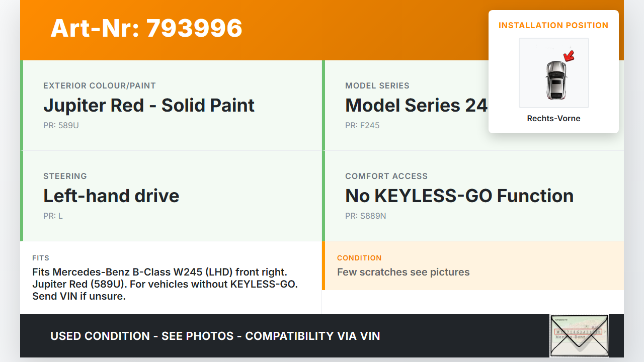Click the PR: 589U paint code
Image resolution: width=644 pixels, height=362 pixels.
(x=61, y=126)
